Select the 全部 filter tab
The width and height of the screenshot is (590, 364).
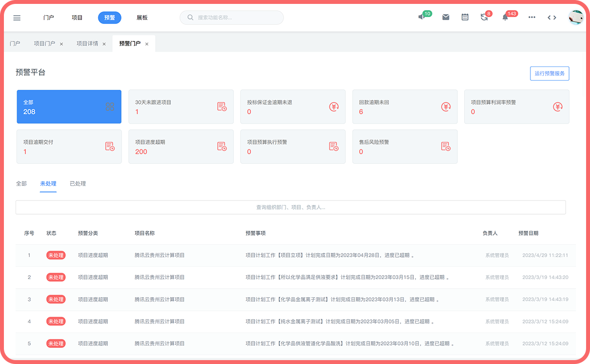21,183
